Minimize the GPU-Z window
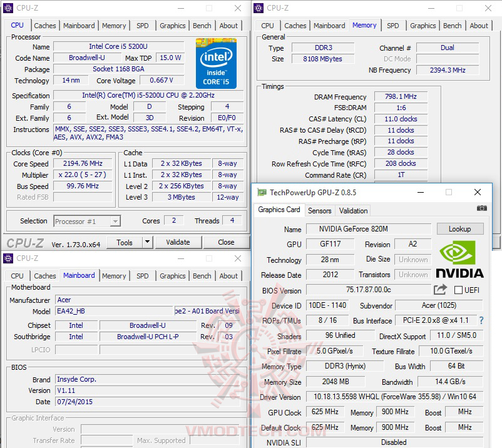 [x=421, y=192]
